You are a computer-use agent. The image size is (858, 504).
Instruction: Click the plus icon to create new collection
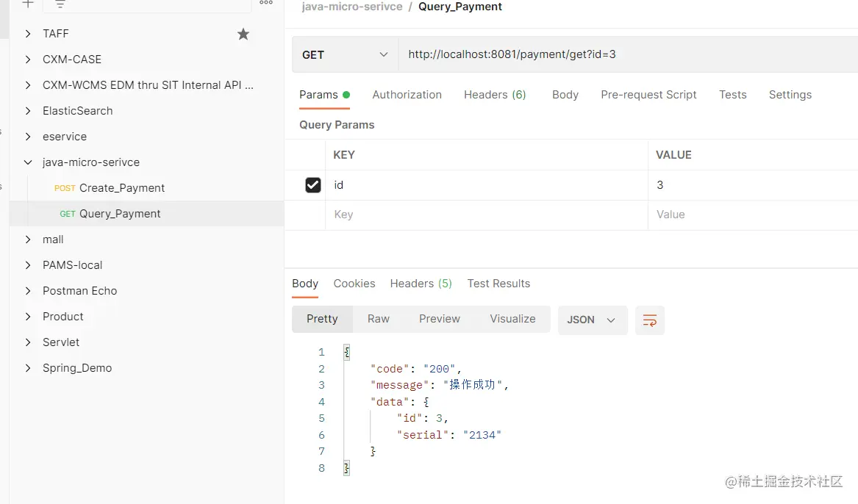28,4
